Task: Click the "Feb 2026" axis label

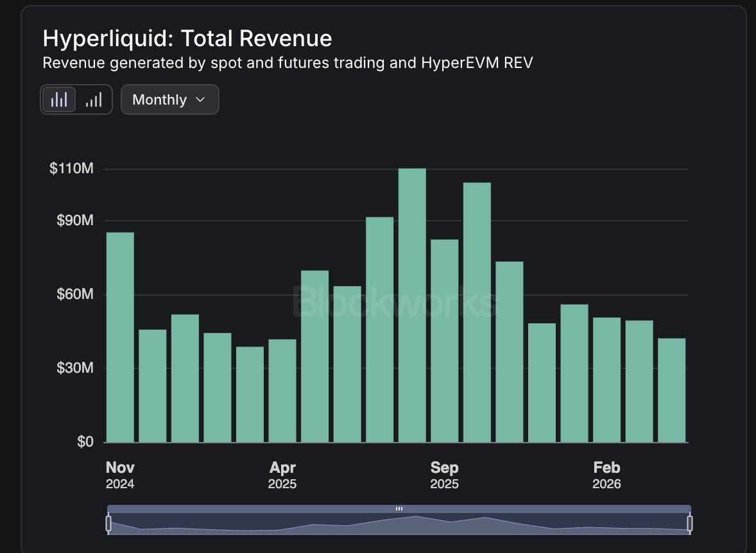Action: pyautogui.click(x=606, y=475)
